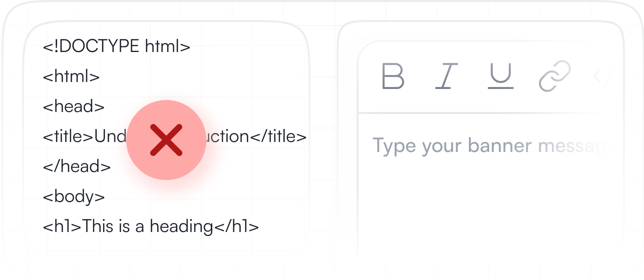Select the <!DOCTYPE html> line
Viewport: 644px width, 280px height.
[x=117, y=47]
